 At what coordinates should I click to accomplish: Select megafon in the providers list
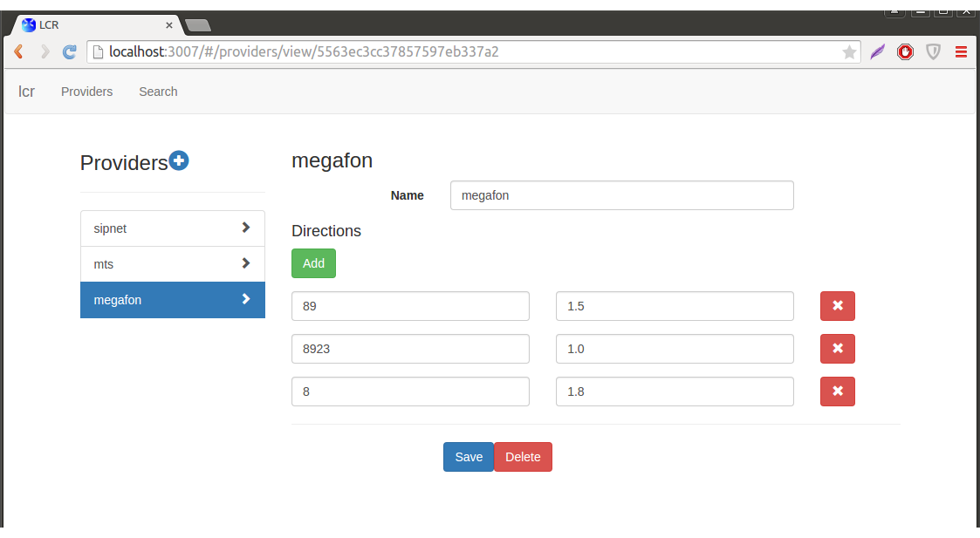click(173, 300)
